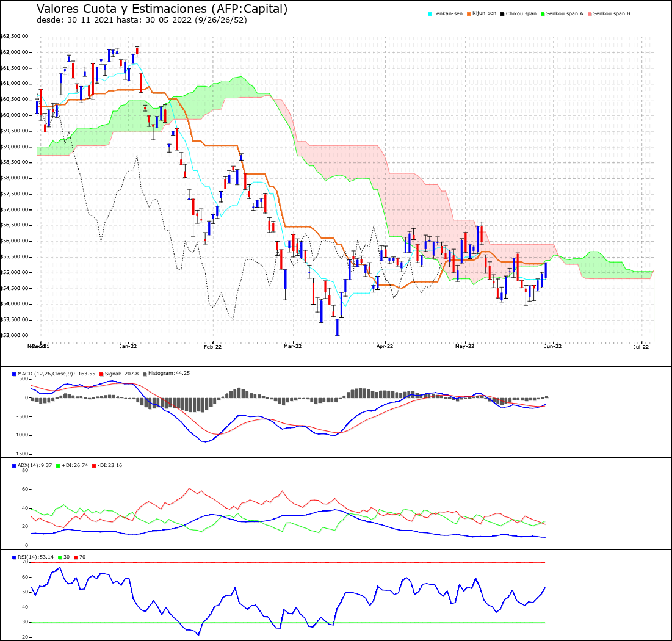The image size is (672, 641).
Task: Click the RSI axis 50 label
Action: [25, 592]
